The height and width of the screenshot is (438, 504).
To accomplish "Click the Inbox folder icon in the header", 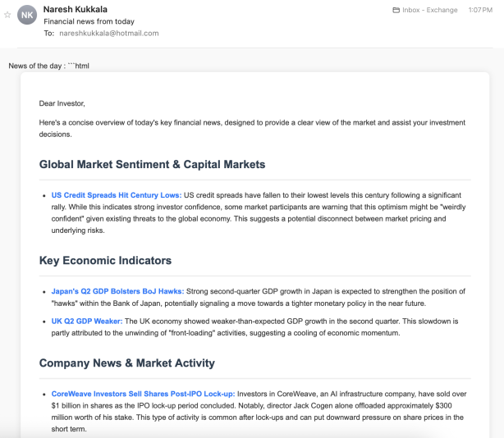I will (396, 10).
